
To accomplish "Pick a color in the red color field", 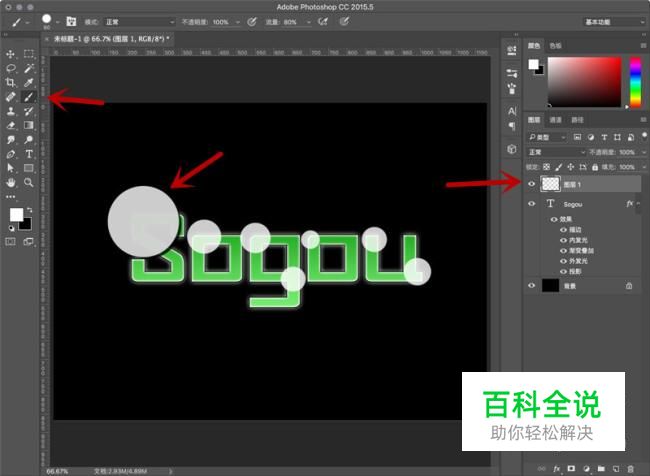I will click(x=585, y=82).
